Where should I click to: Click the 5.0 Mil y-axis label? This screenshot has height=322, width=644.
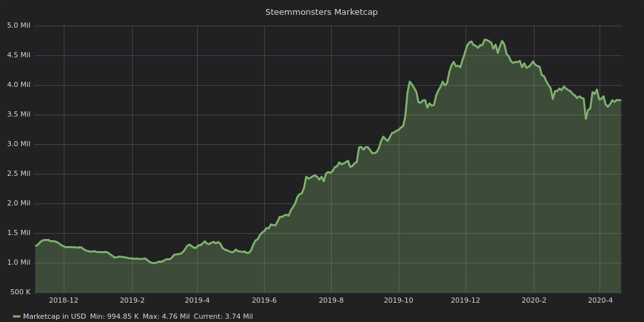click(x=19, y=26)
